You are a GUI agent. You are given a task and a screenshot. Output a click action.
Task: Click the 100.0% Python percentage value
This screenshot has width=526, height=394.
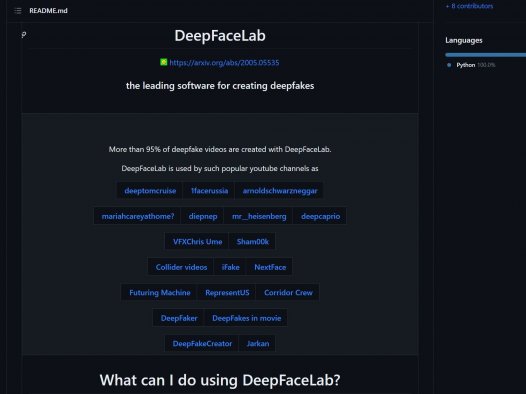tap(486, 65)
